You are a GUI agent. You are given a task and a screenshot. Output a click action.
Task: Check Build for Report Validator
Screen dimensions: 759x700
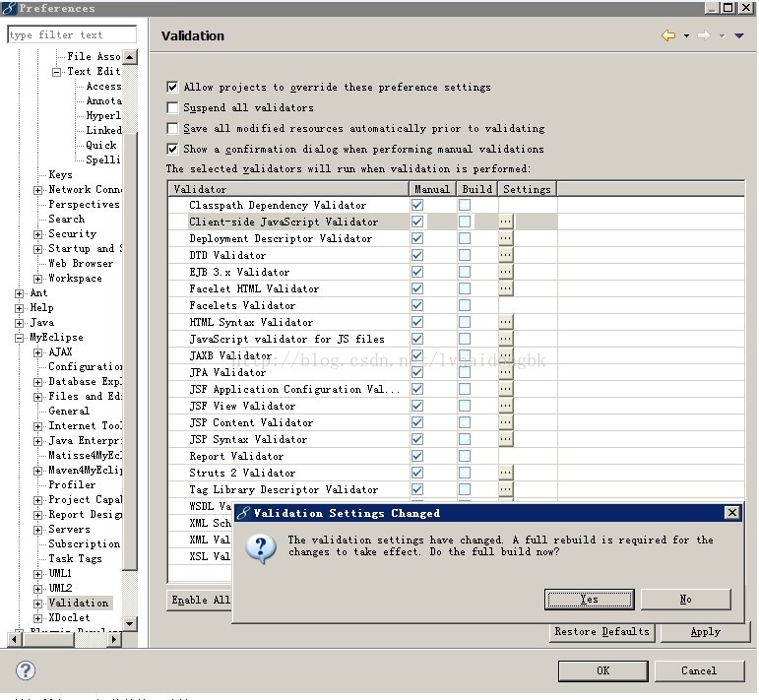465,456
